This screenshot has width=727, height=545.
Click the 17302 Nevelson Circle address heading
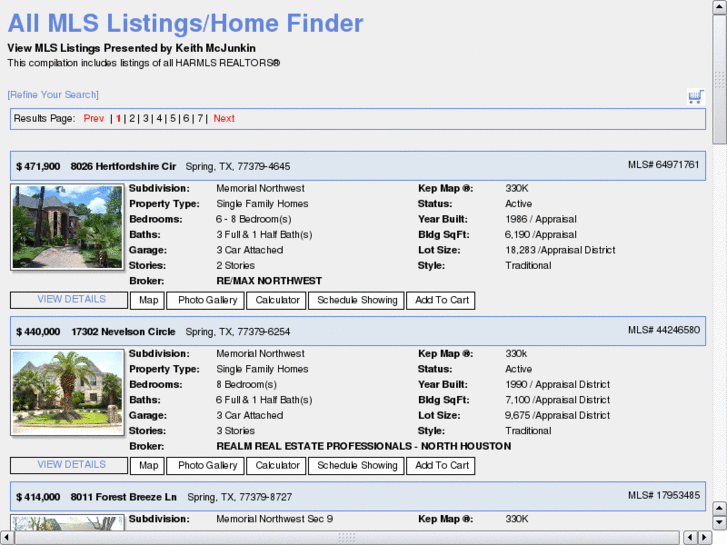click(x=123, y=332)
